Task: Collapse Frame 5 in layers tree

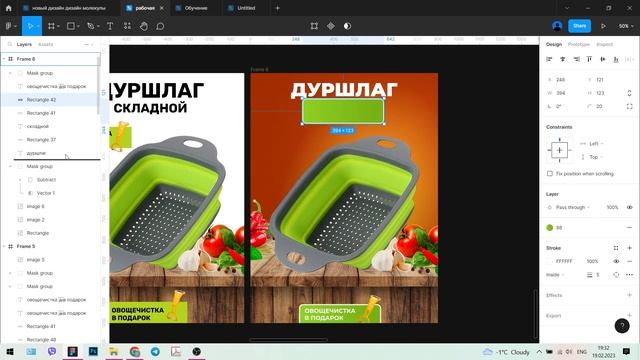Action: click(x=4, y=247)
